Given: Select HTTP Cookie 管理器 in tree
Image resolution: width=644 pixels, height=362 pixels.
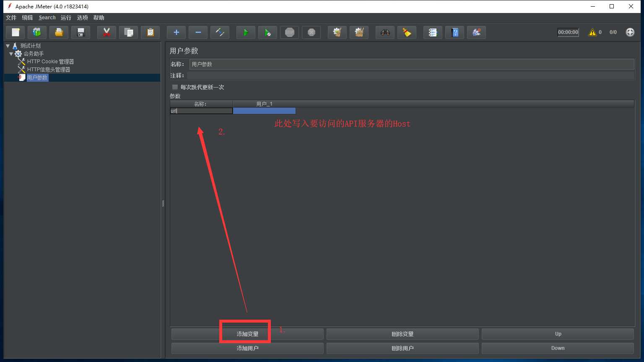Looking at the screenshot, I should click(x=50, y=62).
